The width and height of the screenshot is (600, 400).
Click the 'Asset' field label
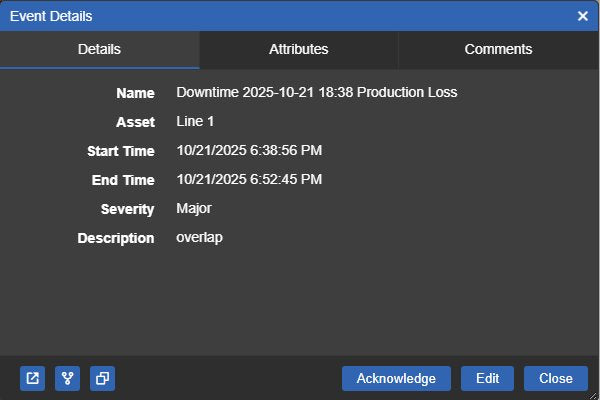(x=135, y=122)
